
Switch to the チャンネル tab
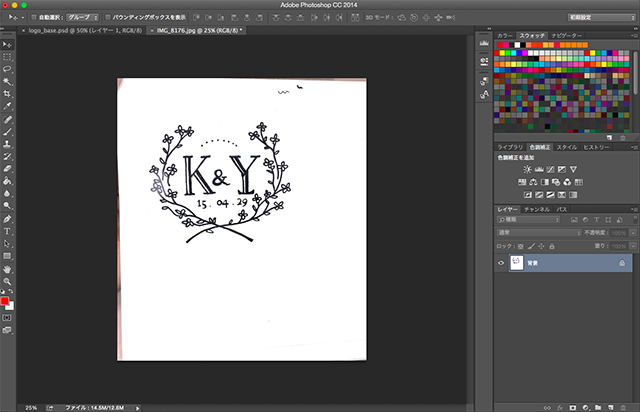[x=537, y=209]
